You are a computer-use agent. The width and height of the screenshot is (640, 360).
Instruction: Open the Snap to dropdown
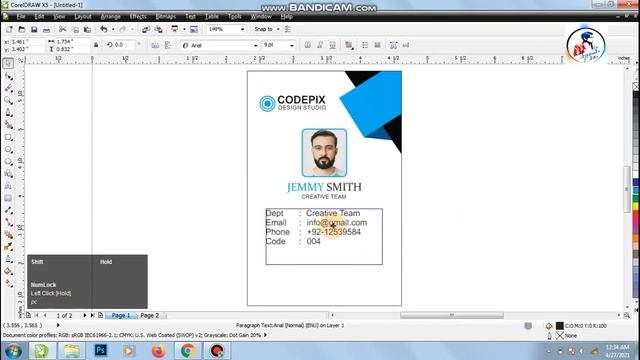click(x=278, y=29)
